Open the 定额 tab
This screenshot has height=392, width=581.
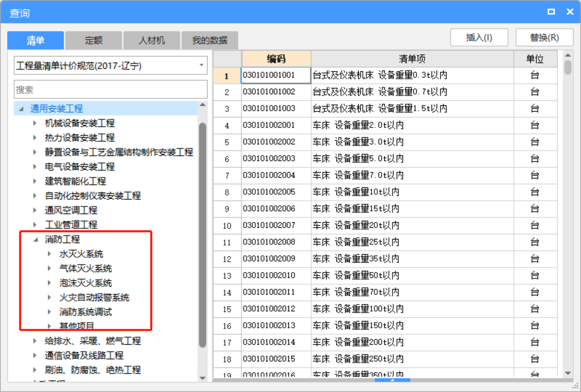click(x=94, y=41)
